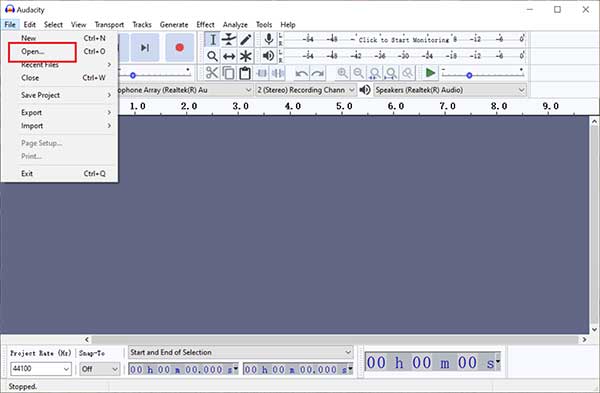Open the Select menu

tap(53, 25)
